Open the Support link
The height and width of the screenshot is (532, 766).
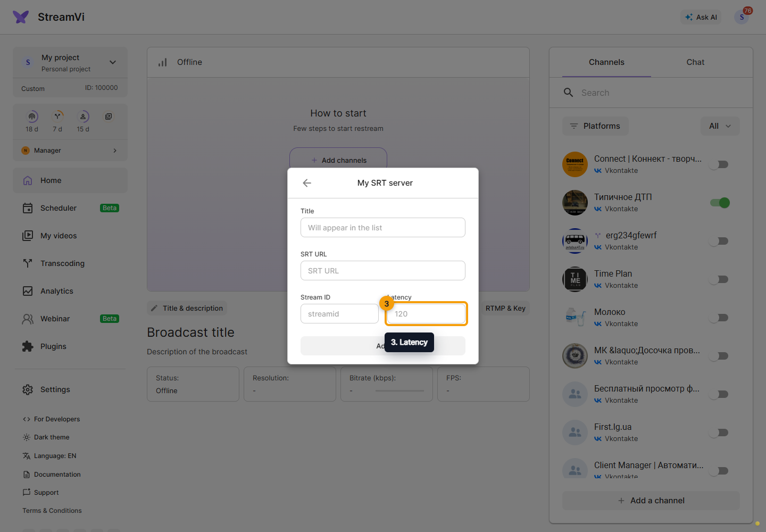41,493
